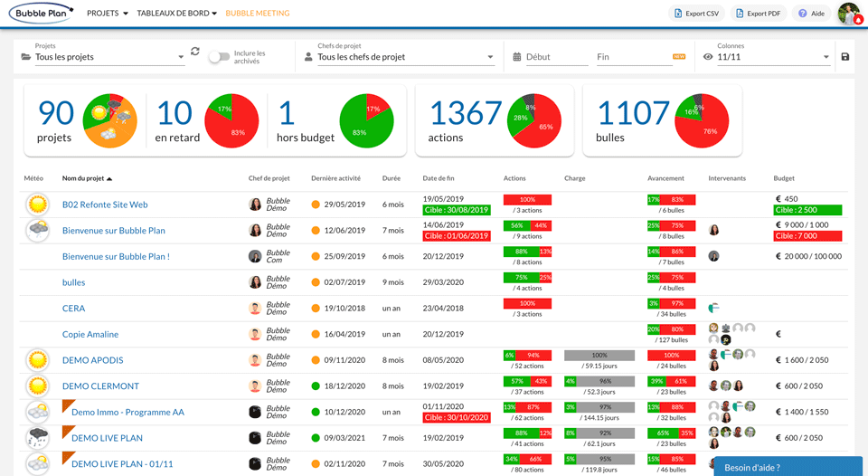Open the DEMO APODIS project

tap(92, 360)
